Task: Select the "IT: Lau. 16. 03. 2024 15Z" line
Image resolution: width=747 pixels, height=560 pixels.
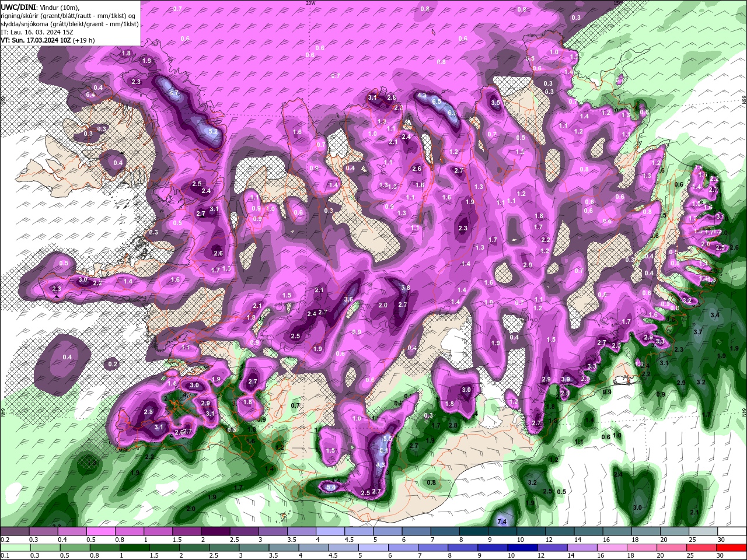Action: [37, 32]
